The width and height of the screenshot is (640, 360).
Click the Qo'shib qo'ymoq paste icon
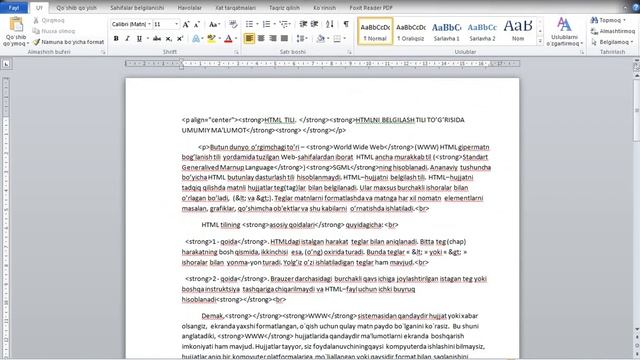tap(16, 25)
